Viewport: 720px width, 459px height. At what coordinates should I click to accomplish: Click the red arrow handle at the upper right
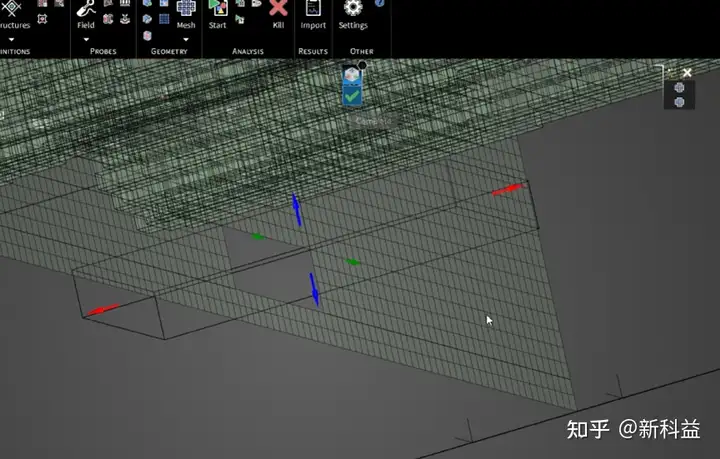[508, 189]
